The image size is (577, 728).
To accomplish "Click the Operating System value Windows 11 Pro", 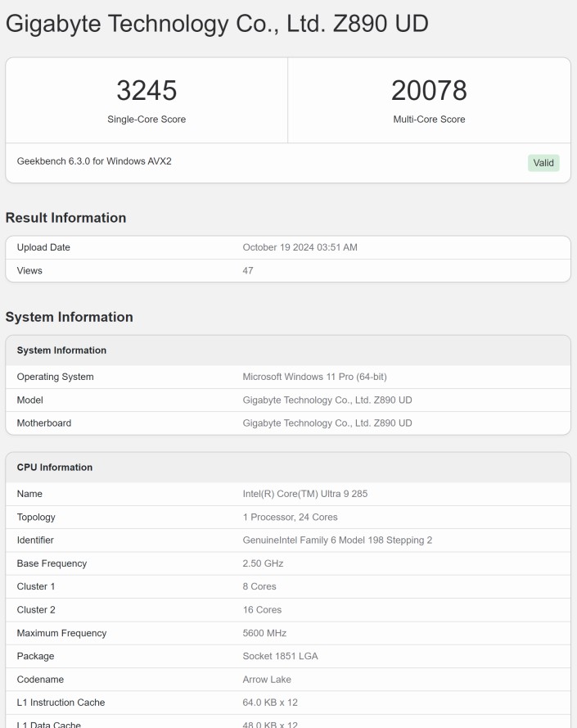I will click(315, 377).
